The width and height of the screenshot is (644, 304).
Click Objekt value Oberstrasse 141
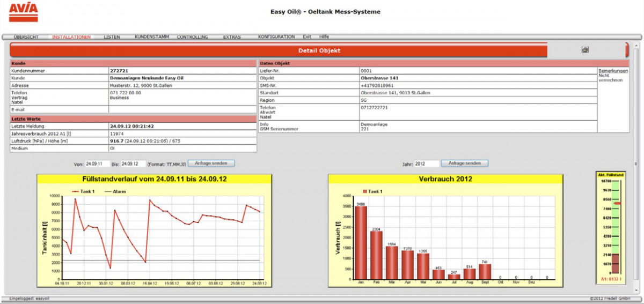[x=380, y=78]
